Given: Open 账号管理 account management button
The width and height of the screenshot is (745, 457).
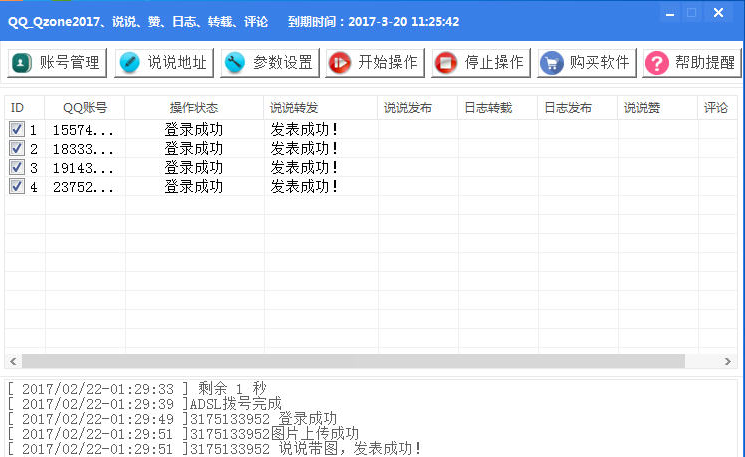Looking at the screenshot, I should point(57,63).
